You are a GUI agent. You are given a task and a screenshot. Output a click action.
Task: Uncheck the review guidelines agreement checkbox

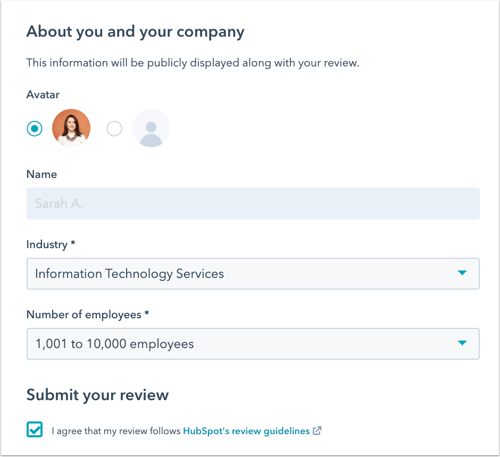click(x=35, y=429)
